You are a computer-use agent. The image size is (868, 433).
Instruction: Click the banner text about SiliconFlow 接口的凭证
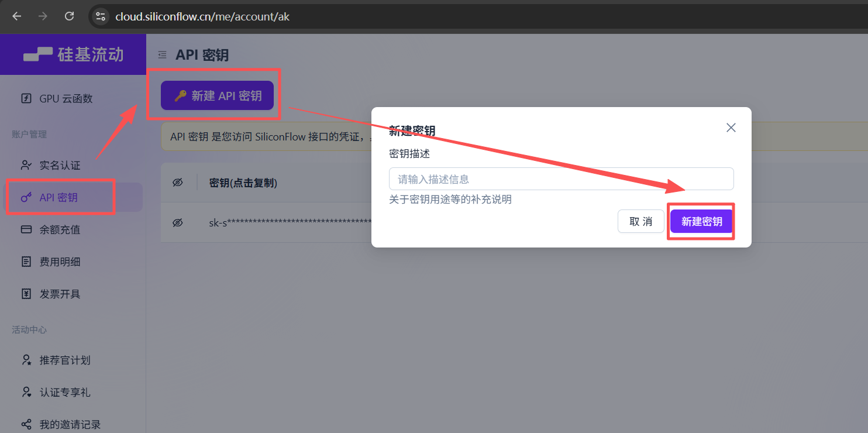(x=271, y=136)
